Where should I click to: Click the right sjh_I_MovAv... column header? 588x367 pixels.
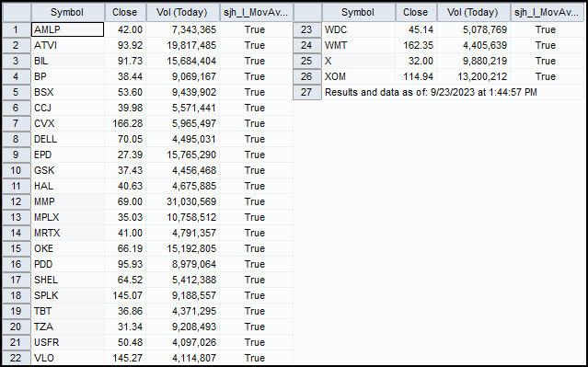[547, 12]
